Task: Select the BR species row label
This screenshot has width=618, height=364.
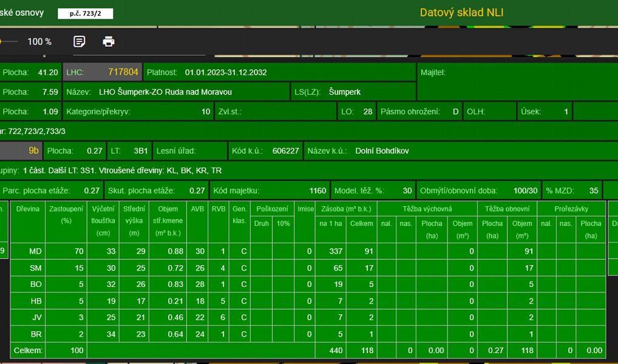Action: click(x=36, y=334)
